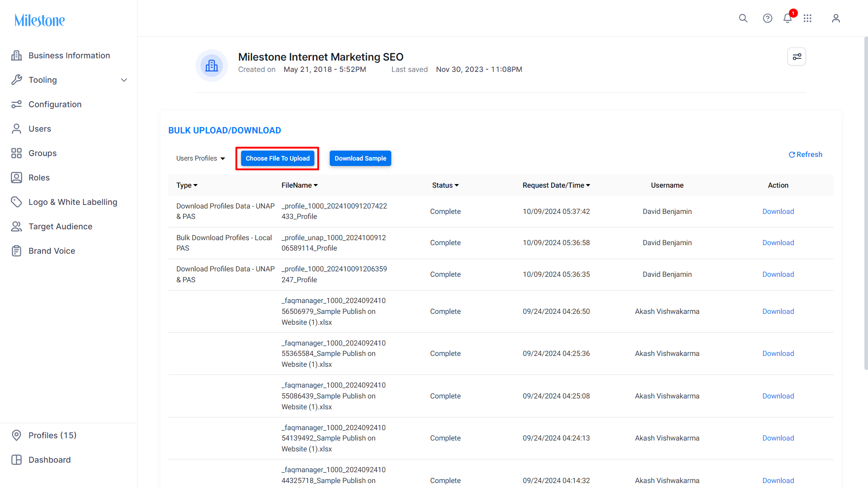Viewport: 868px width, 488px height.
Task: Click the Target Audience people icon
Action: pyautogui.click(x=17, y=226)
